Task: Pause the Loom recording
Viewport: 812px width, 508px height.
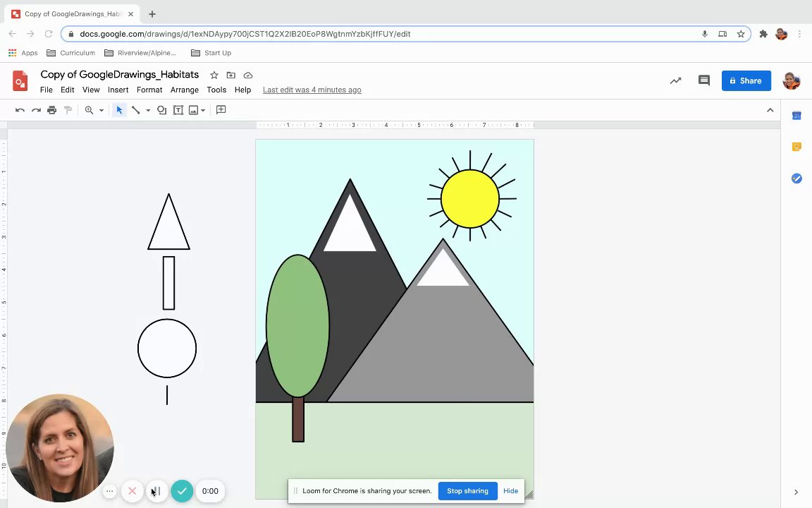Action: click(156, 491)
